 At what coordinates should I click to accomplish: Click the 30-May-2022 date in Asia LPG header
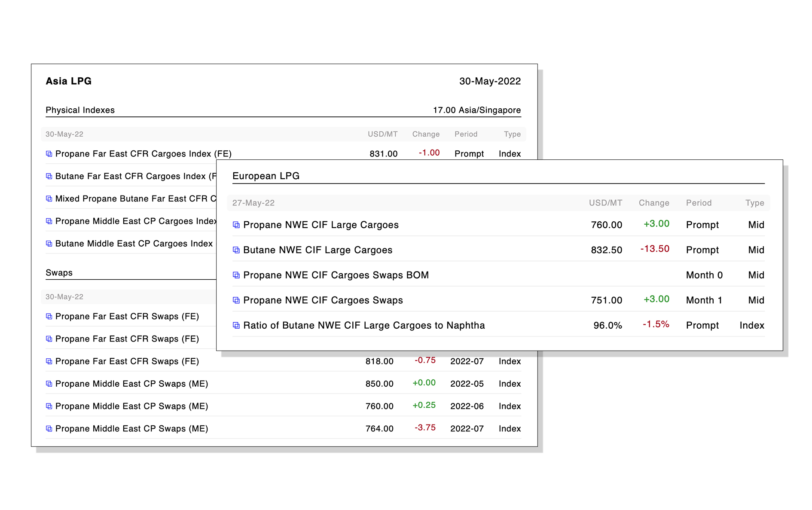(490, 81)
